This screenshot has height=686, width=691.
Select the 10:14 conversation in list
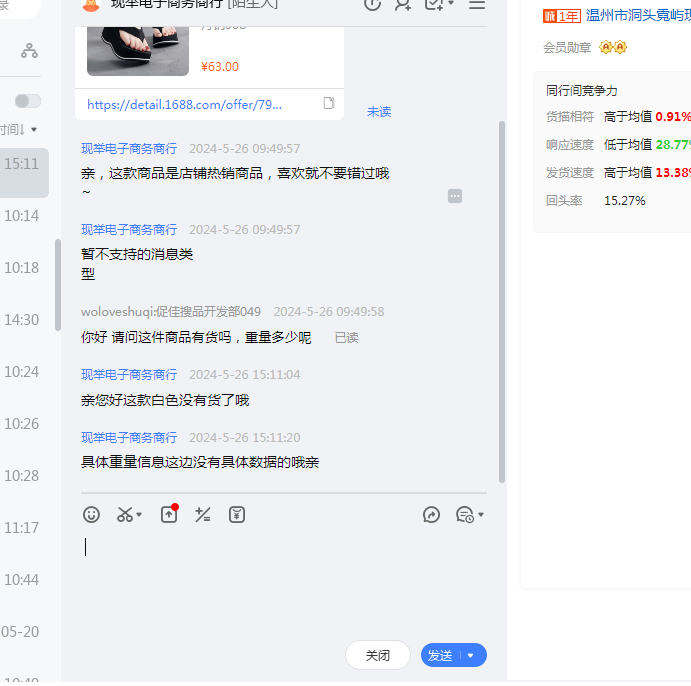point(22,216)
